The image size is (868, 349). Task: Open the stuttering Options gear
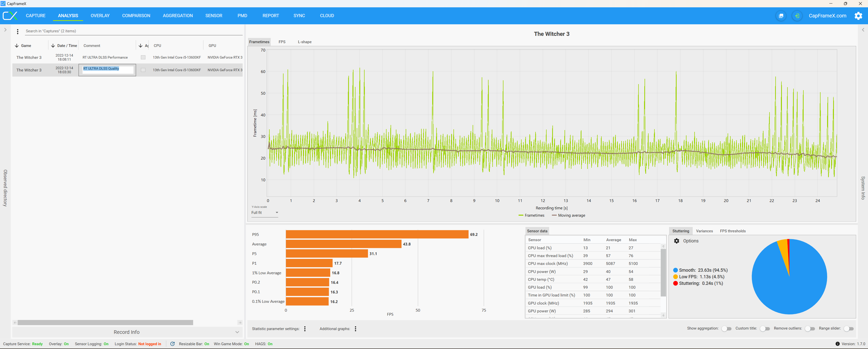click(x=676, y=241)
